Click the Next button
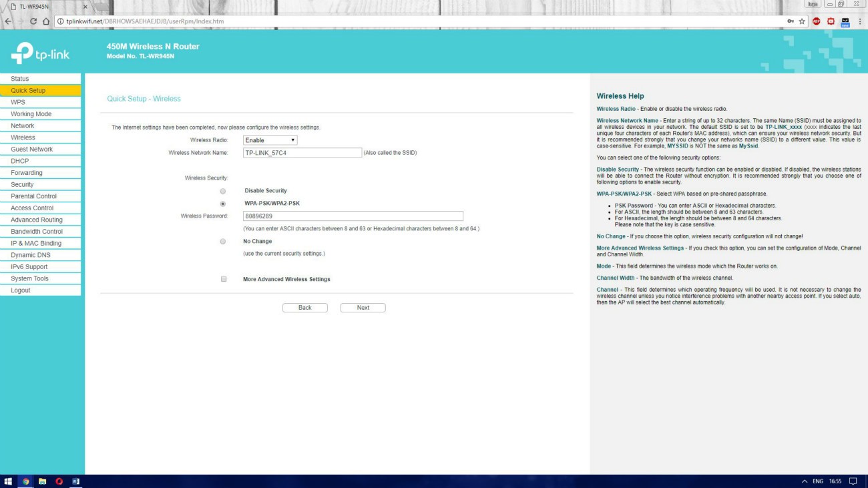The image size is (868, 488). point(363,308)
